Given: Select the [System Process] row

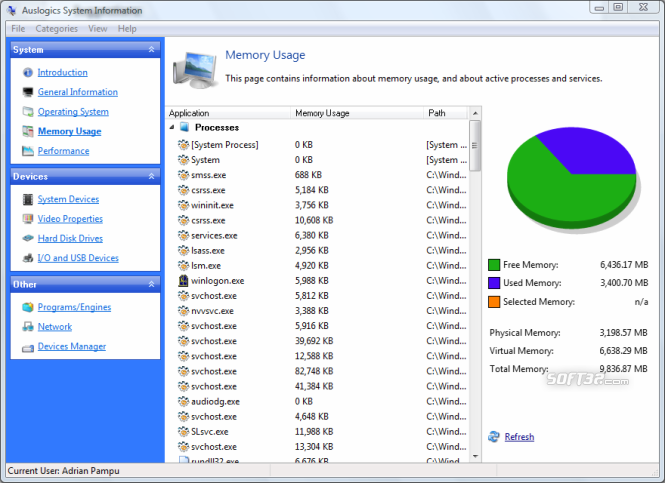Looking at the screenshot, I should [x=317, y=145].
